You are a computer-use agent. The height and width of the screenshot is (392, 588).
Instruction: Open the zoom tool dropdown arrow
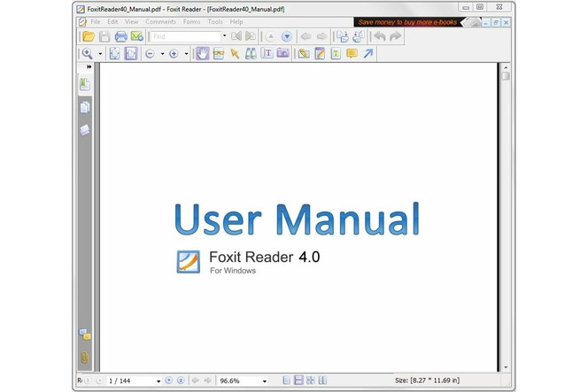click(x=100, y=54)
